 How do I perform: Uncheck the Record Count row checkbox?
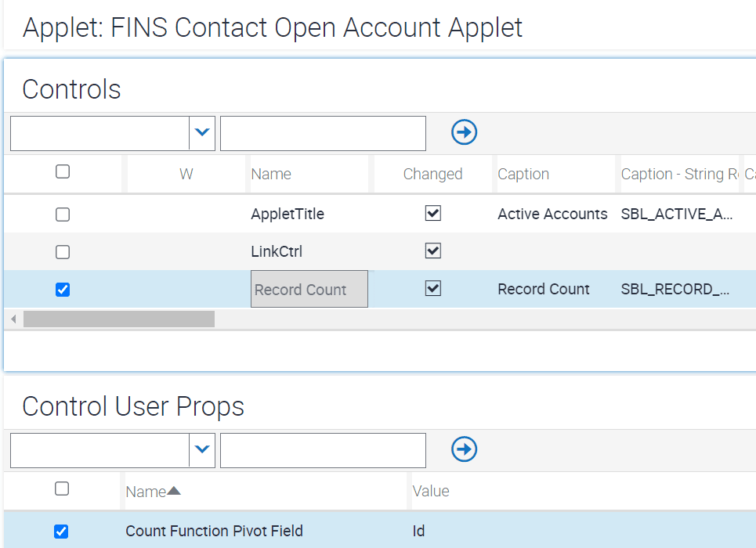(x=62, y=289)
